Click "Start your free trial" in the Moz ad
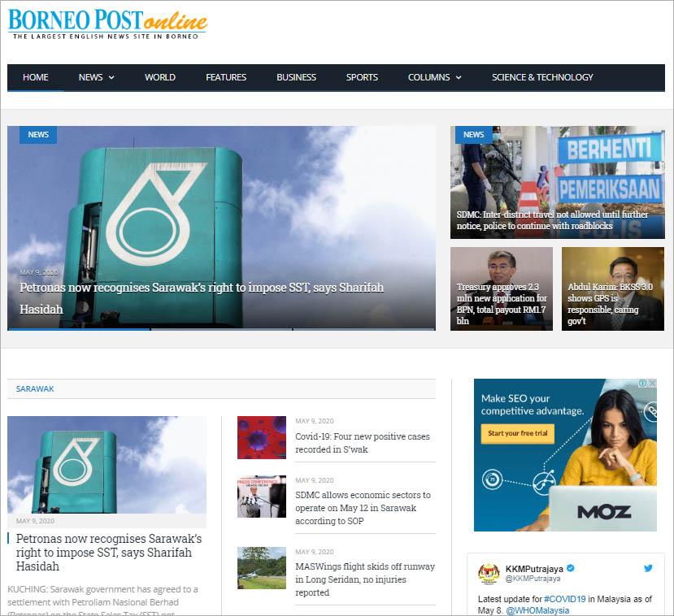Image resolution: width=674 pixels, height=616 pixels. 518,433
